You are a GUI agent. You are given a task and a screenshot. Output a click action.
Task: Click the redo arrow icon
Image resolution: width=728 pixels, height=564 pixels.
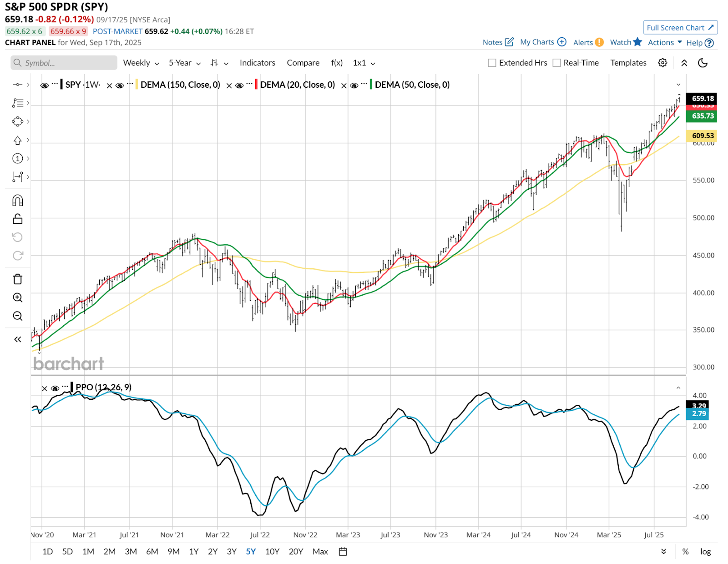tap(17, 256)
